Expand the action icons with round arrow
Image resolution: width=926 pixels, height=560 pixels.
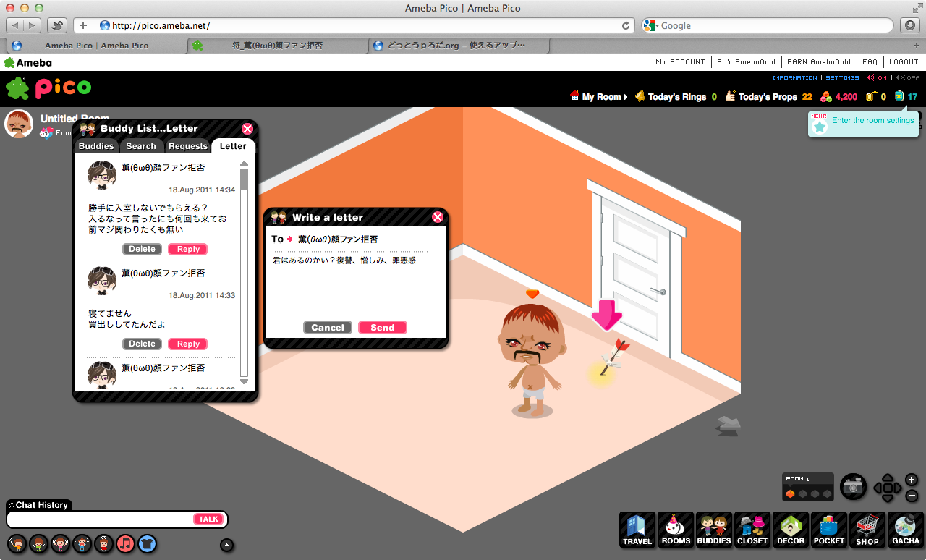(x=226, y=545)
